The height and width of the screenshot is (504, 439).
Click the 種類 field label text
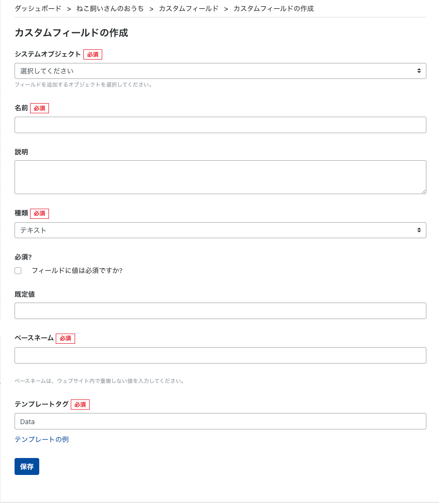tap(21, 213)
